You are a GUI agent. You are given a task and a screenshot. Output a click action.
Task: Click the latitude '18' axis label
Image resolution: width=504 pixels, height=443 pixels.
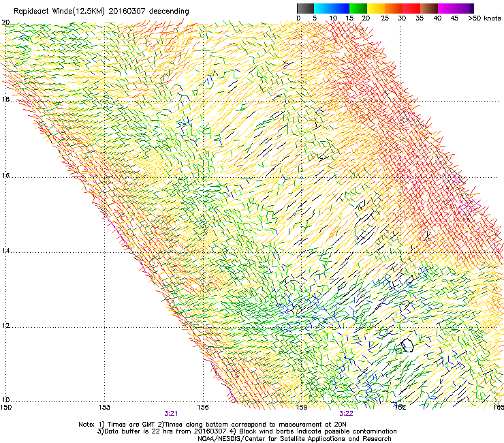(5, 99)
